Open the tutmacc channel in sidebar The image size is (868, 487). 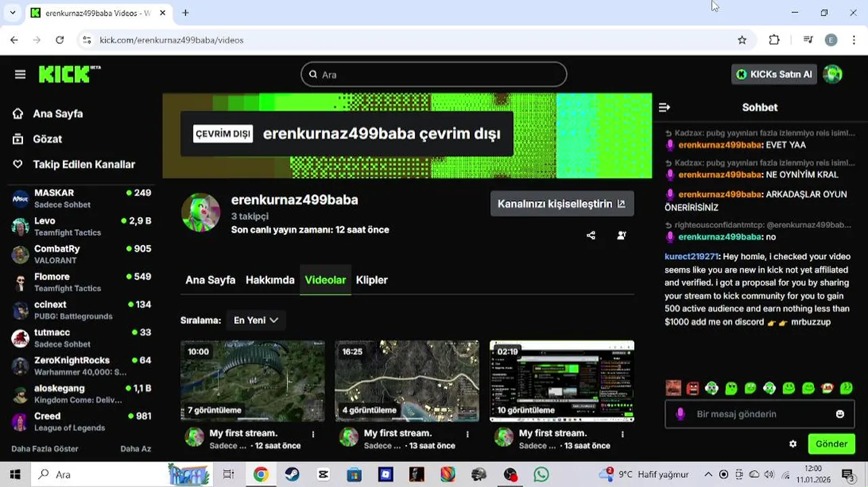click(81, 338)
